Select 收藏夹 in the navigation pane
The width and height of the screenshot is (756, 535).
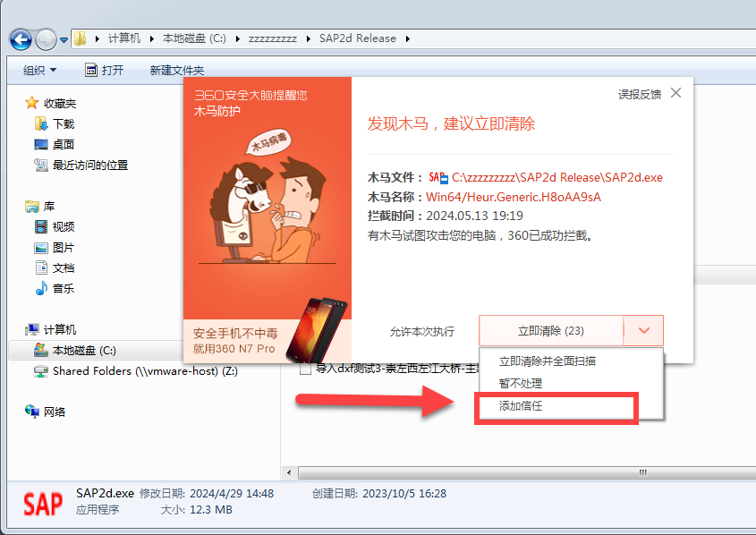coord(60,103)
